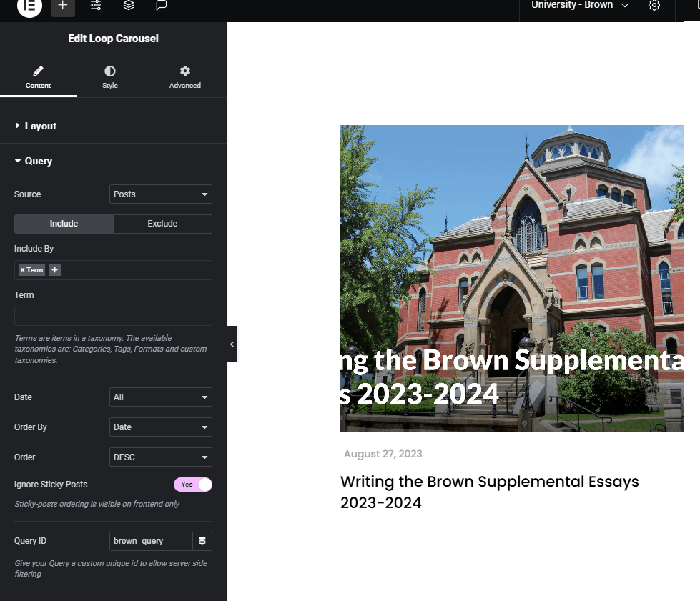Viewport: 700px width, 601px height.
Task: Click the Query ID dynamic tags icon
Action: click(x=202, y=541)
